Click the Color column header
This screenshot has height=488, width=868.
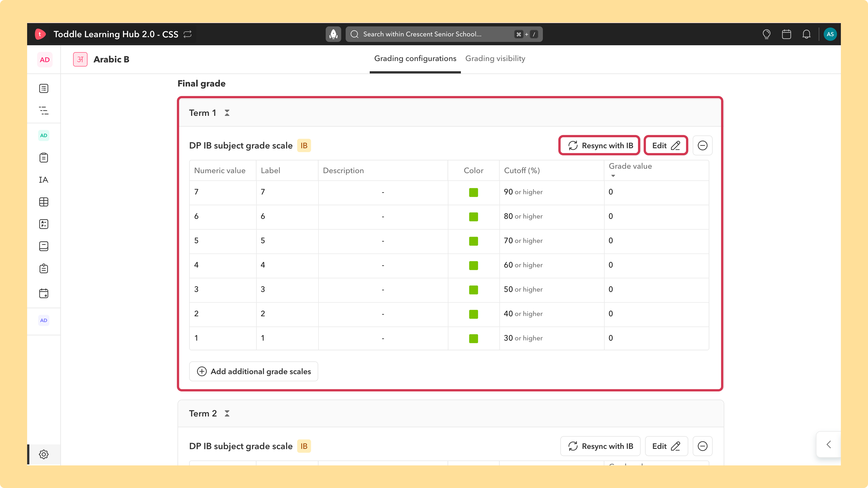[473, 171]
